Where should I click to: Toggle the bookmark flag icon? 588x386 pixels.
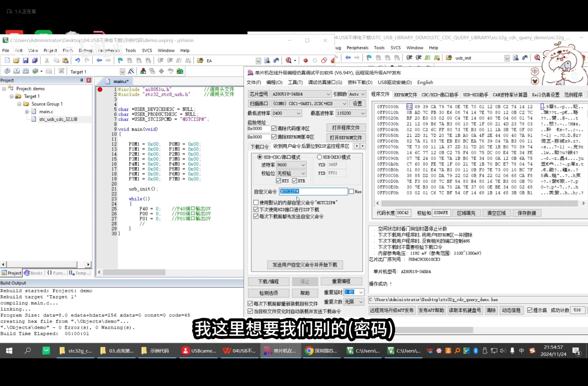click(x=120, y=60)
